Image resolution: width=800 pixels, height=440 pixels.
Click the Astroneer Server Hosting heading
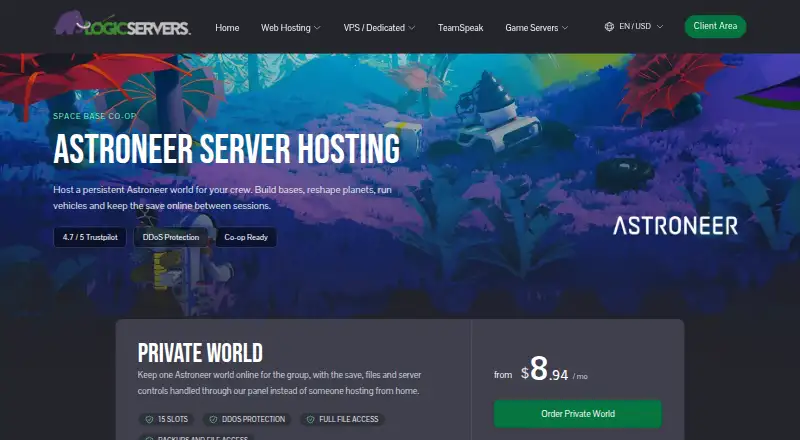(x=227, y=149)
